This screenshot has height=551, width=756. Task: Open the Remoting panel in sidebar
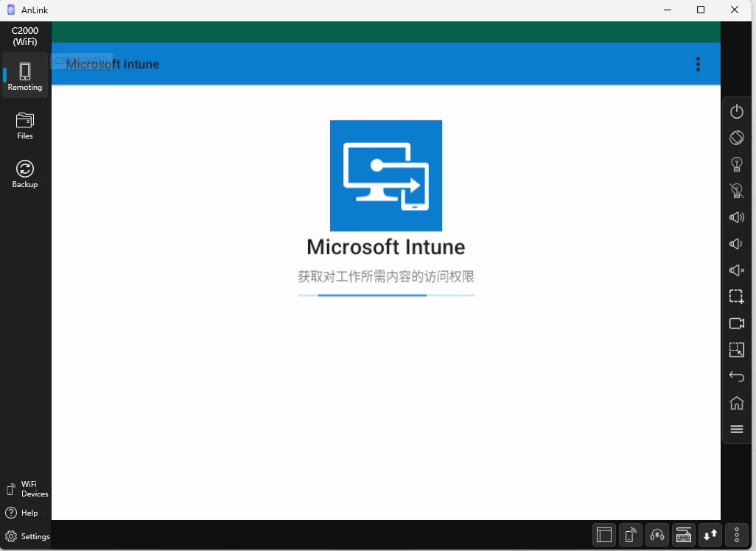tap(25, 76)
